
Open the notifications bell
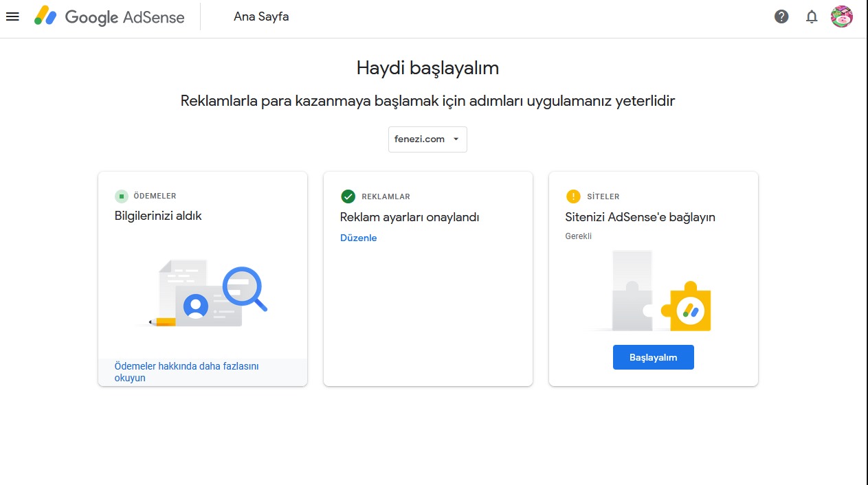coord(812,16)
